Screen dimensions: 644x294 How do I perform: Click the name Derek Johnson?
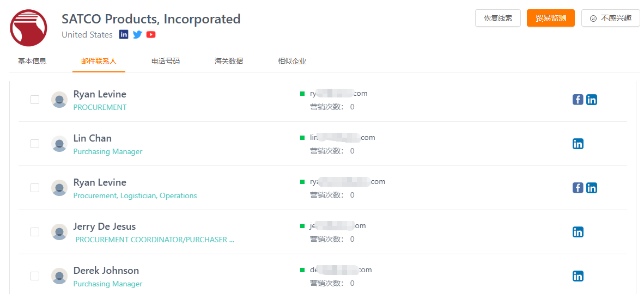pyautogui.click(x=106, y=271)
